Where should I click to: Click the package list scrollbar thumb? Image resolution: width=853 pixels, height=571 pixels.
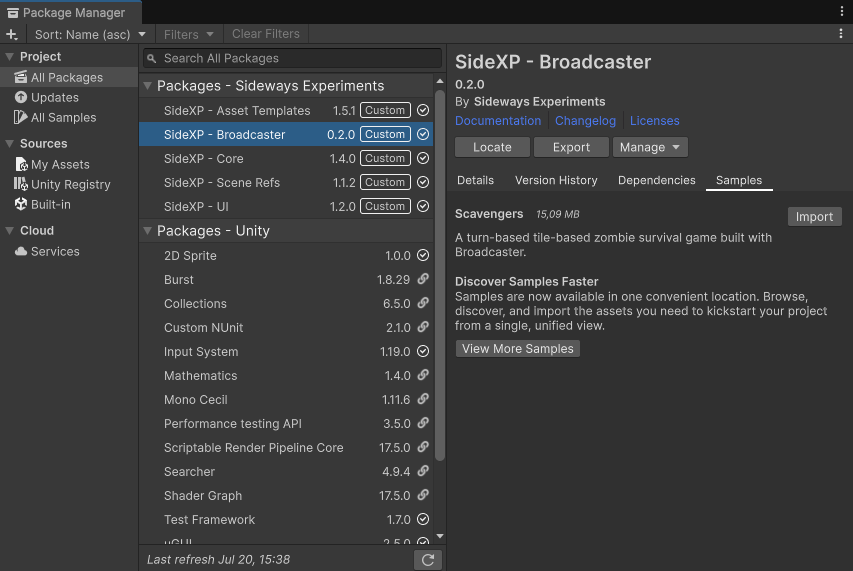pyautogui.click(x=440, y=276)
